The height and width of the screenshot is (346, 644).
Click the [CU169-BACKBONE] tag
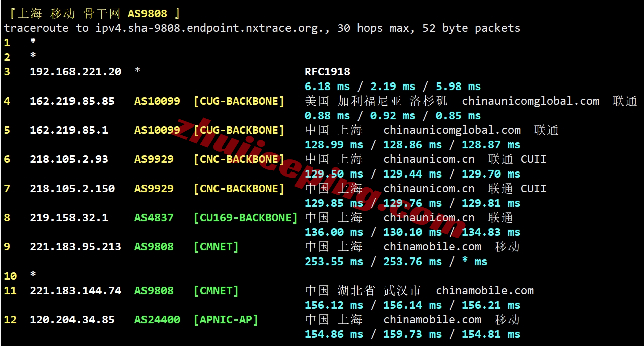click(x=246, y=218)
